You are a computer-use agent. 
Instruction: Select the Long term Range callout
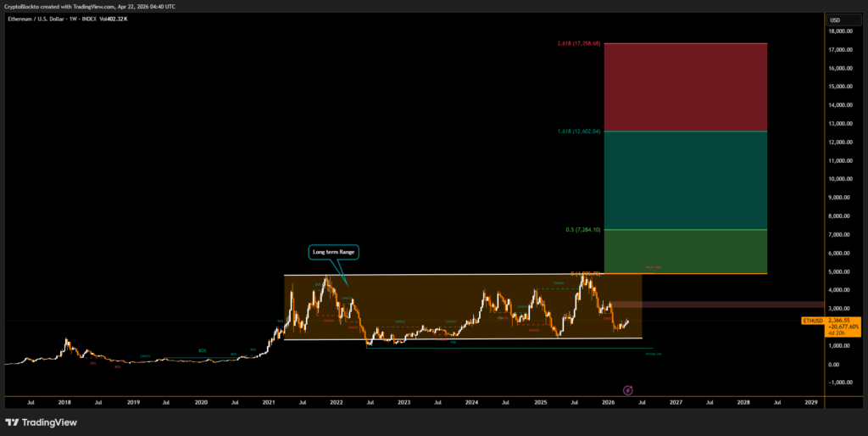click(x=334, y=252)
